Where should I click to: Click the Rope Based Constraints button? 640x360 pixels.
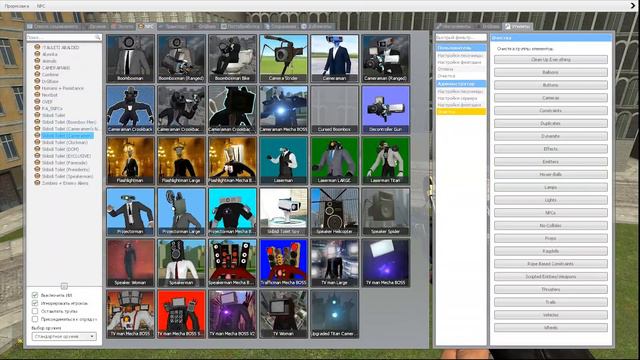551,264
